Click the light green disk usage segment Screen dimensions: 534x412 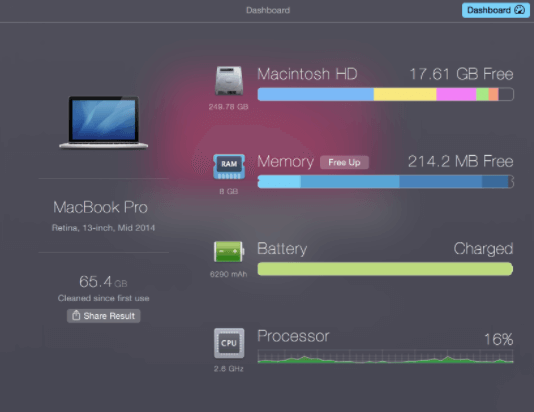482,94
